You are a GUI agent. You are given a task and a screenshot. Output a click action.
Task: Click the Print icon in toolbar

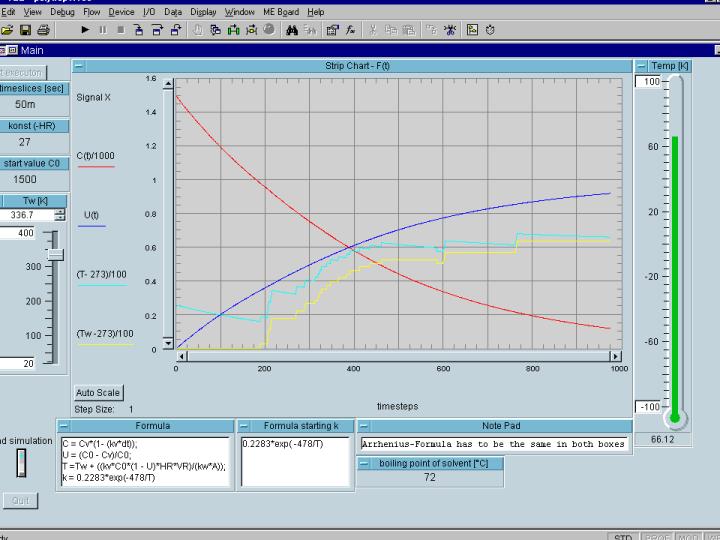42,30
